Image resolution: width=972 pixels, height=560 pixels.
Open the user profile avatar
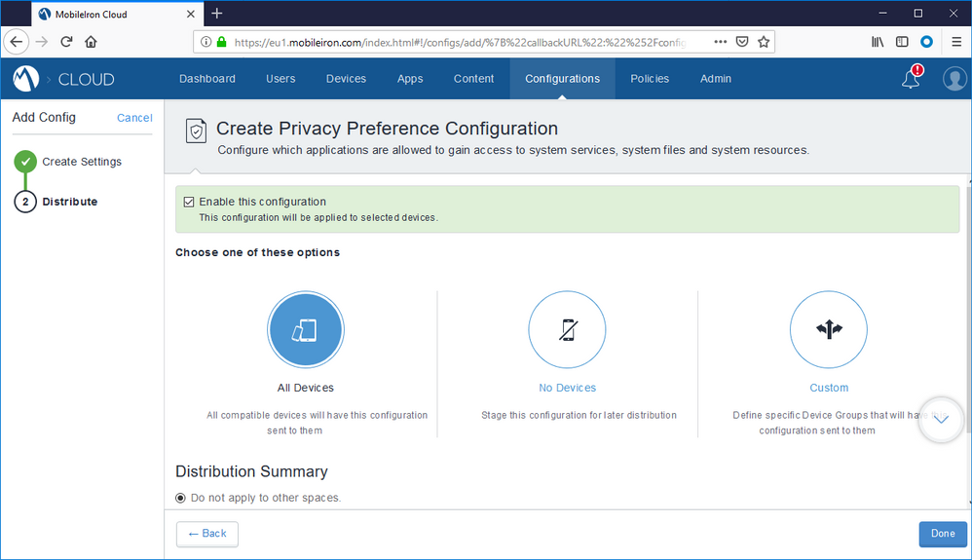pyautogui.click(x=954, y=79)
